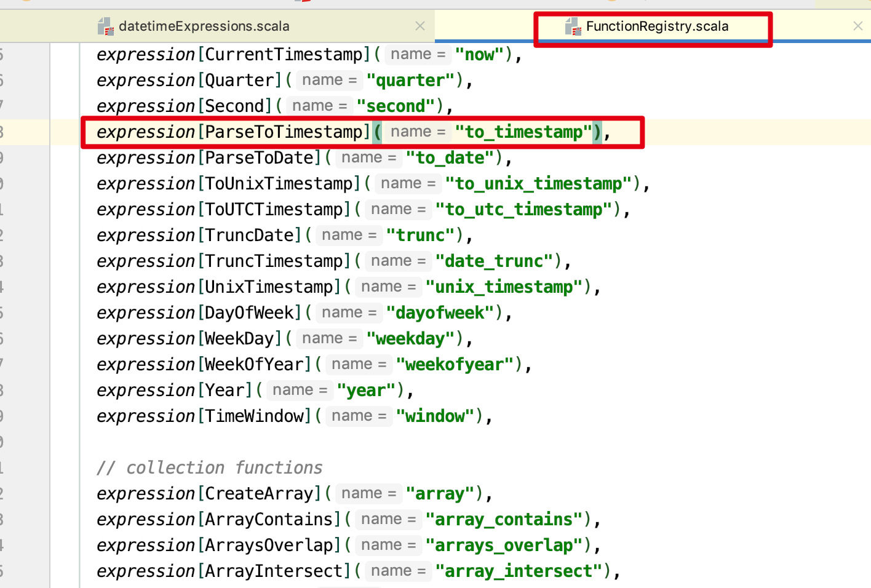The width and height of the screenshot is (871, 588).
Task: Click the Quarter class reference
Action: (x=239, y=80)
